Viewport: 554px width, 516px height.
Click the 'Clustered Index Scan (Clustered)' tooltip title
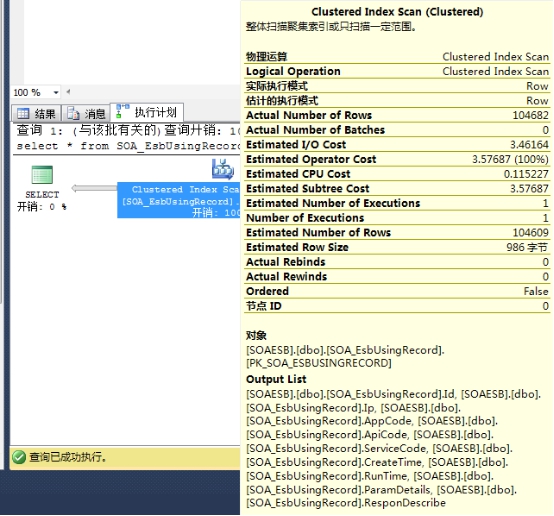coord(397,12)
